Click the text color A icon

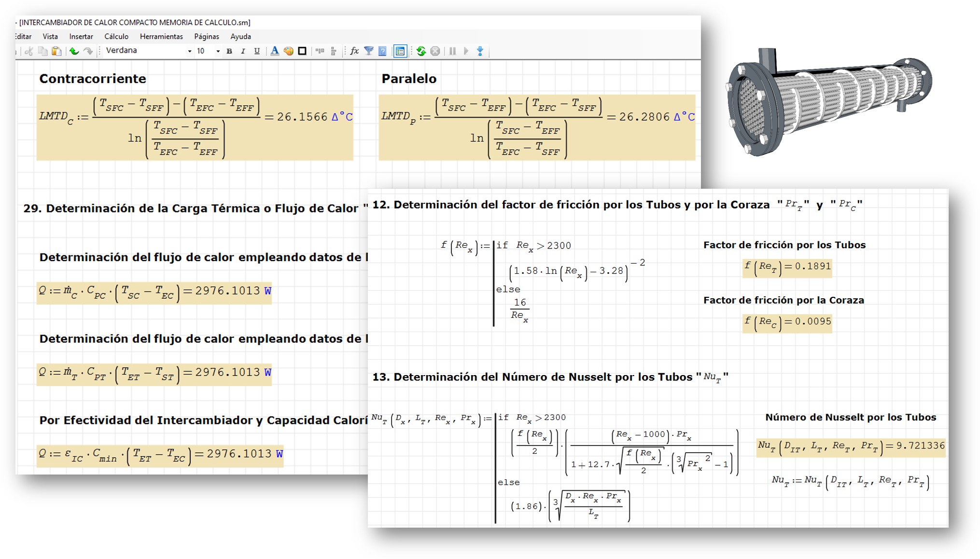[x=274, y=51]
